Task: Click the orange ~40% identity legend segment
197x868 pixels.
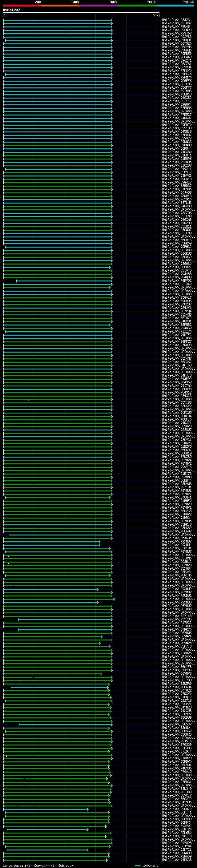Action: 60,6
